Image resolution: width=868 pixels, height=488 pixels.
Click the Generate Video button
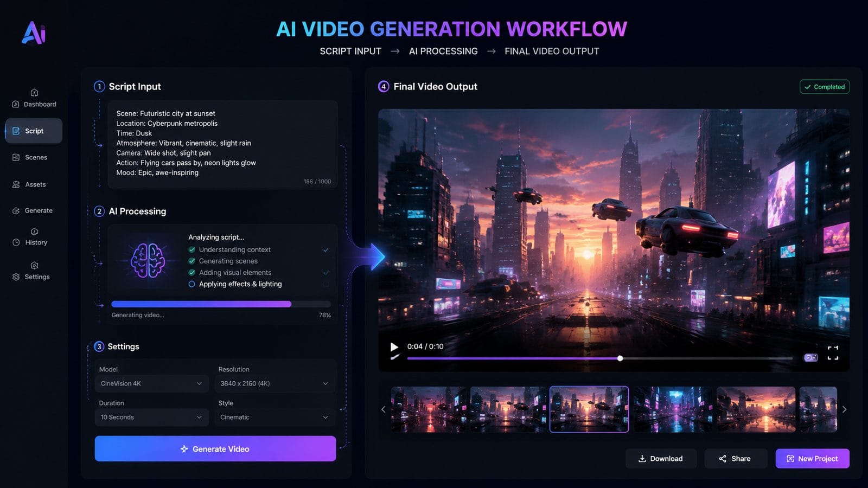coord(215,449)
